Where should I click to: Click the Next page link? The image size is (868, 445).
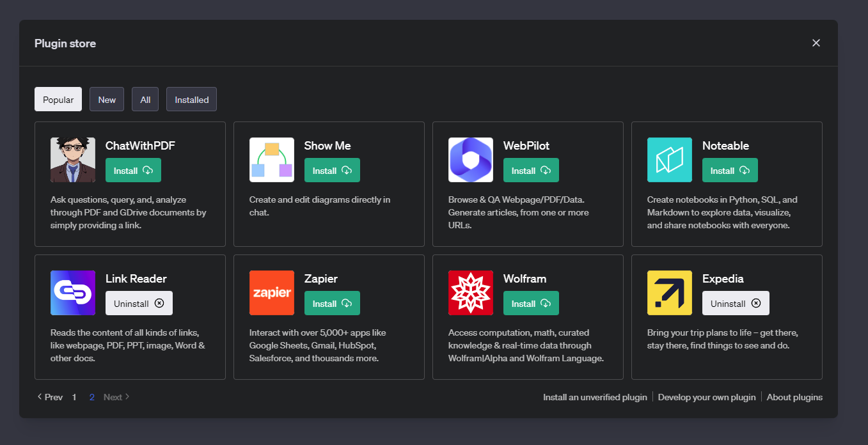(116, 397)
